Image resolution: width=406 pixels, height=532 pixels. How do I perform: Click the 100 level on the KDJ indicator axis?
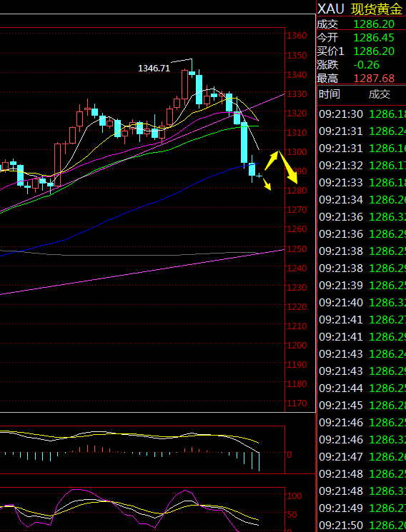pyautogui.click(x=294, y=496)
